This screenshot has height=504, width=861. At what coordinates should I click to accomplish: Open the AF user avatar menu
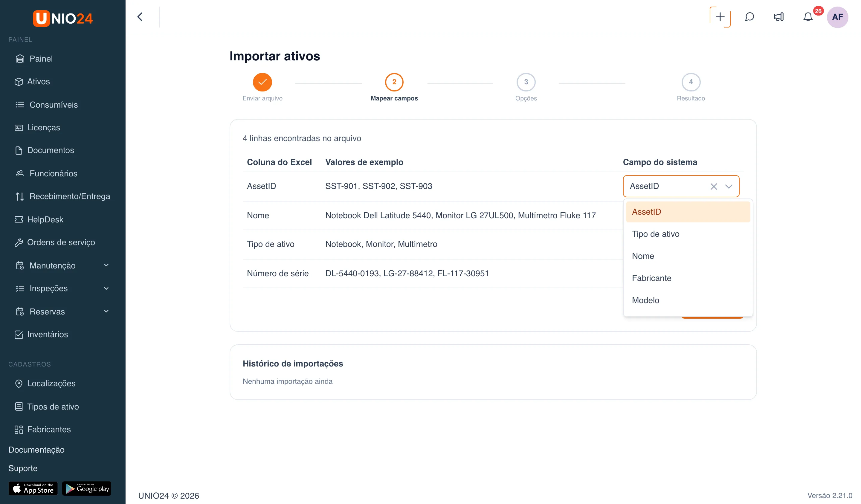pyautogui.click(x=837, y=17)
